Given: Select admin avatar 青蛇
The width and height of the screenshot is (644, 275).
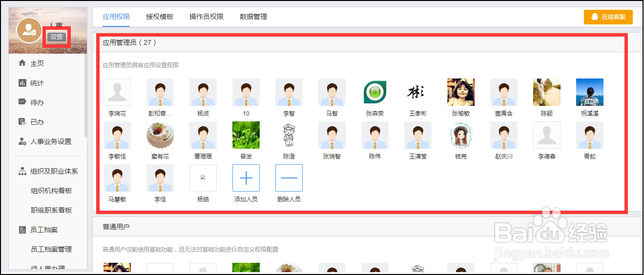Looking at the screenshot, I should click(590, 135).
